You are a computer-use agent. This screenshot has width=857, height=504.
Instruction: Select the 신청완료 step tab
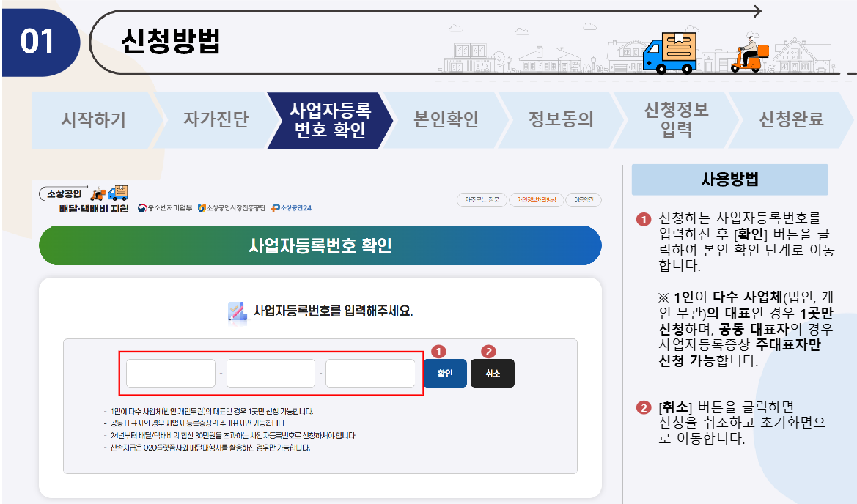coord(792,120)
